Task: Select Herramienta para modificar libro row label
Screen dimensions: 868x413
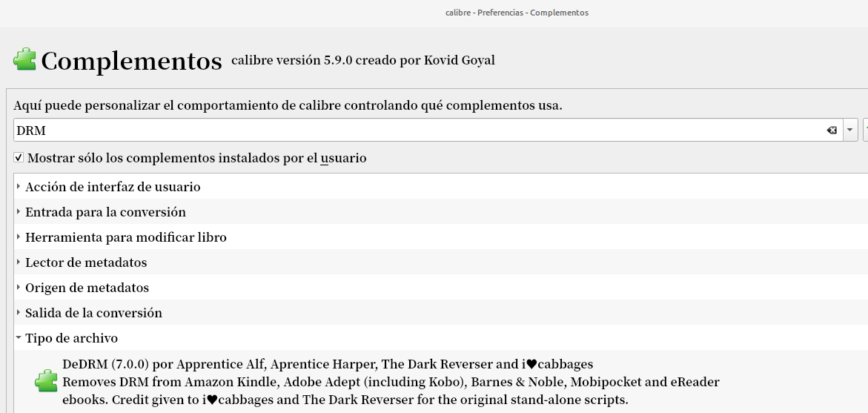Action: (126, 237)
